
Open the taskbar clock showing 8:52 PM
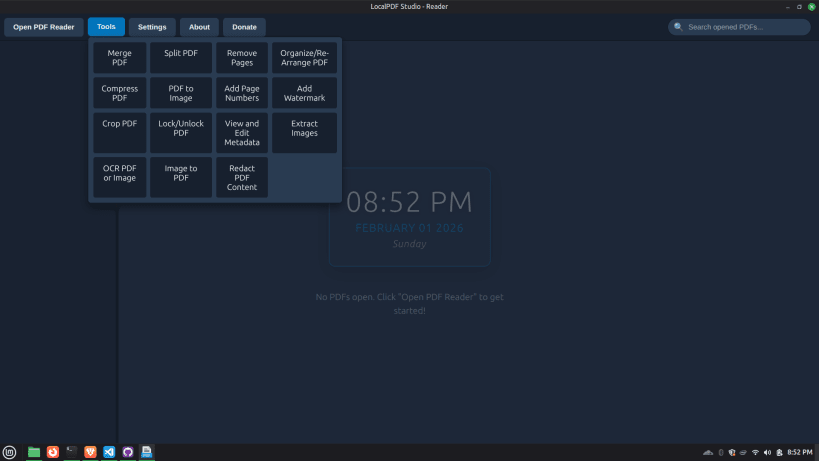pyautogui.click(x=800, y=453)
